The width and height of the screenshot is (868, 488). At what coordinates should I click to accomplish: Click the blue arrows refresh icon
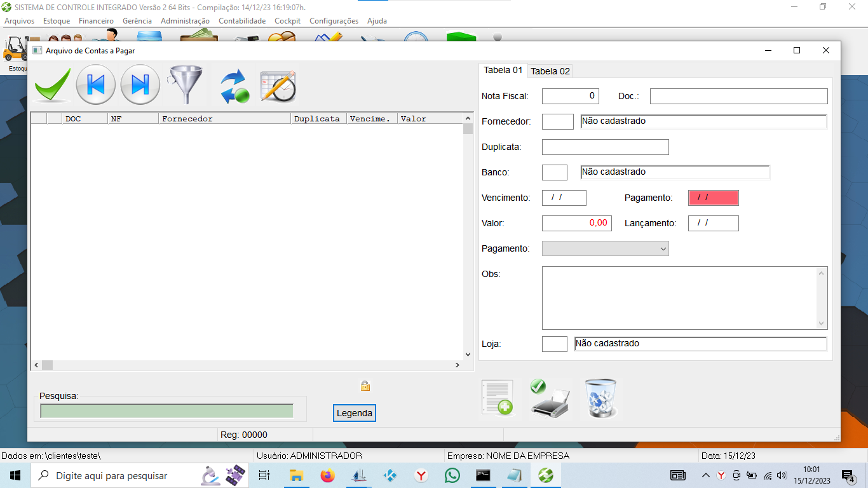point(234,86)
